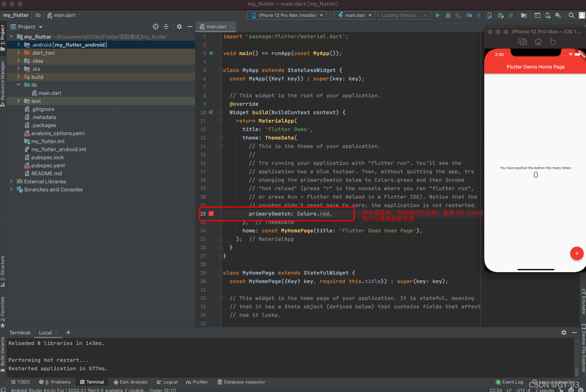Open the Profiler tool window
This screenshot has width=586, height=392.
coord(197,382)
